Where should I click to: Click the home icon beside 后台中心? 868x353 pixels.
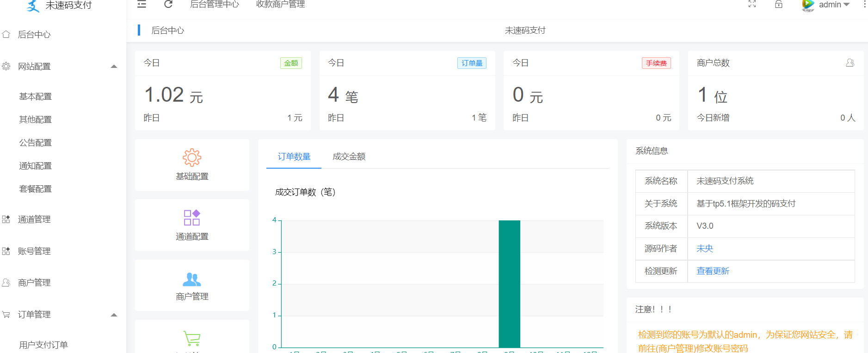tap(6, 34)
